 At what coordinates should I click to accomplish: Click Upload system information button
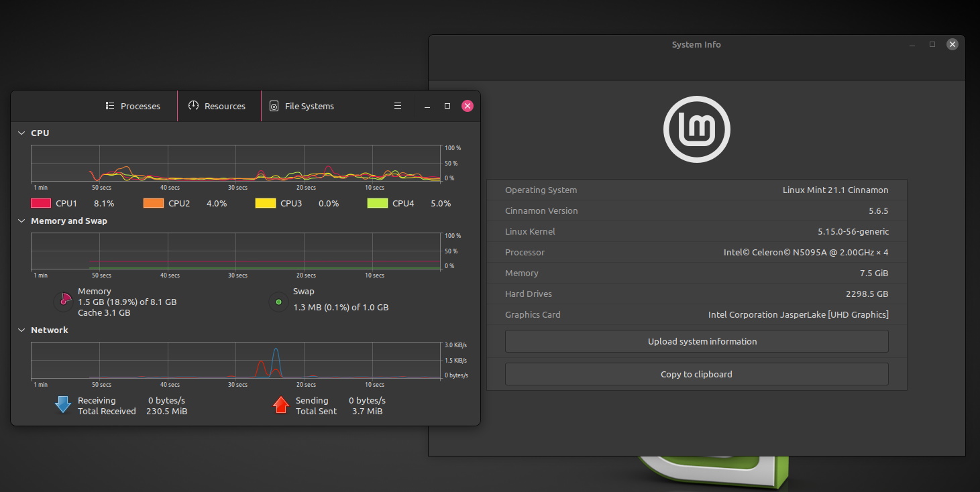click(x=696, y=341)
